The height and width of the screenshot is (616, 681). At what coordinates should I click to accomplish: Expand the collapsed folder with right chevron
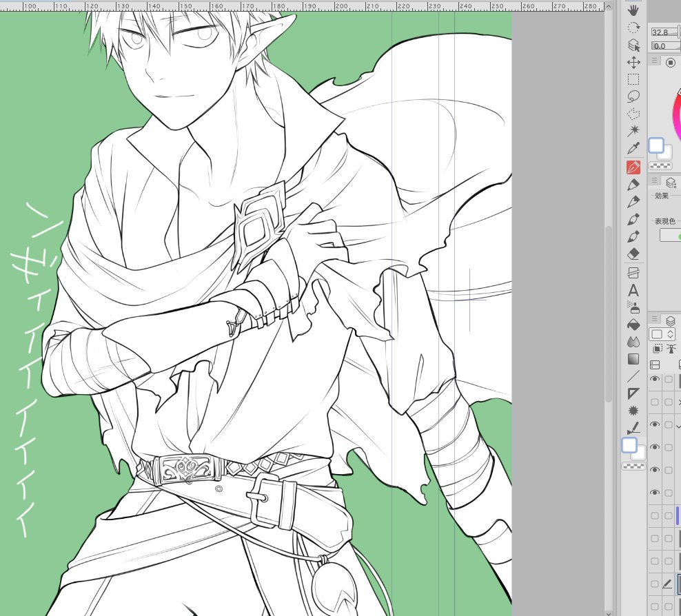click(x=679, y=402)
